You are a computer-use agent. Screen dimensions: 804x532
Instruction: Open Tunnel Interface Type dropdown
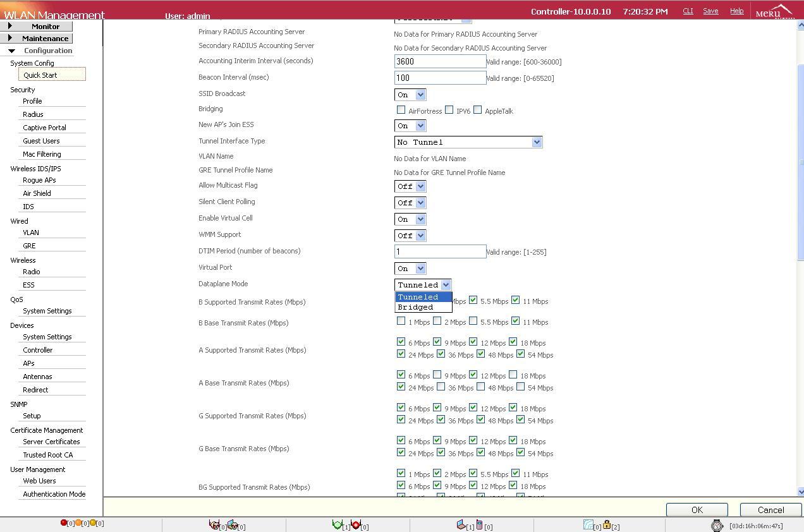tap(468, 142)
